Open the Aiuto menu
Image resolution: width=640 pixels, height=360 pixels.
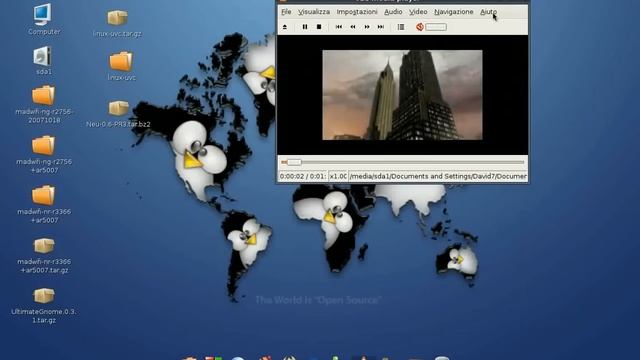488,12
